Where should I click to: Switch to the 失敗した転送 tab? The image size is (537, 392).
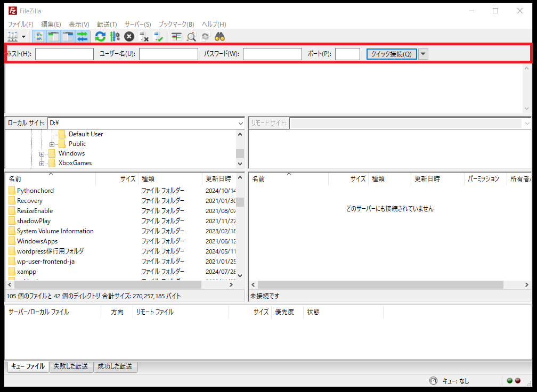(x=71, y=366)
